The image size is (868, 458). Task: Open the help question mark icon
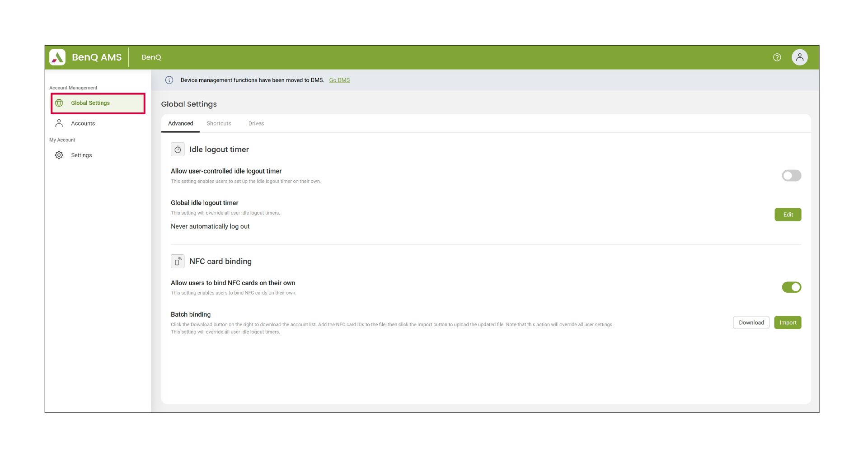click(x=777, y=57)
